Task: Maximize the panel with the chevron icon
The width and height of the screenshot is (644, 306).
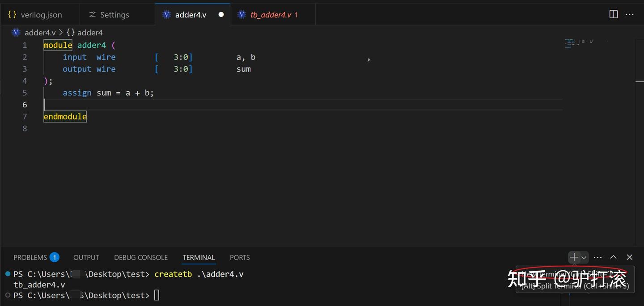Action: pyautogui.click(x=613, y=257)
